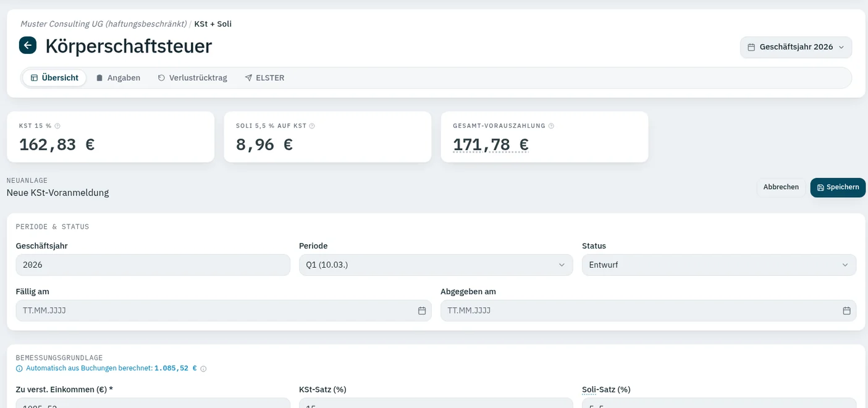Focus the Abgegeben am date field
Image resolution: width=868 pixels, height=408 pixels.
tap(648, 310)
